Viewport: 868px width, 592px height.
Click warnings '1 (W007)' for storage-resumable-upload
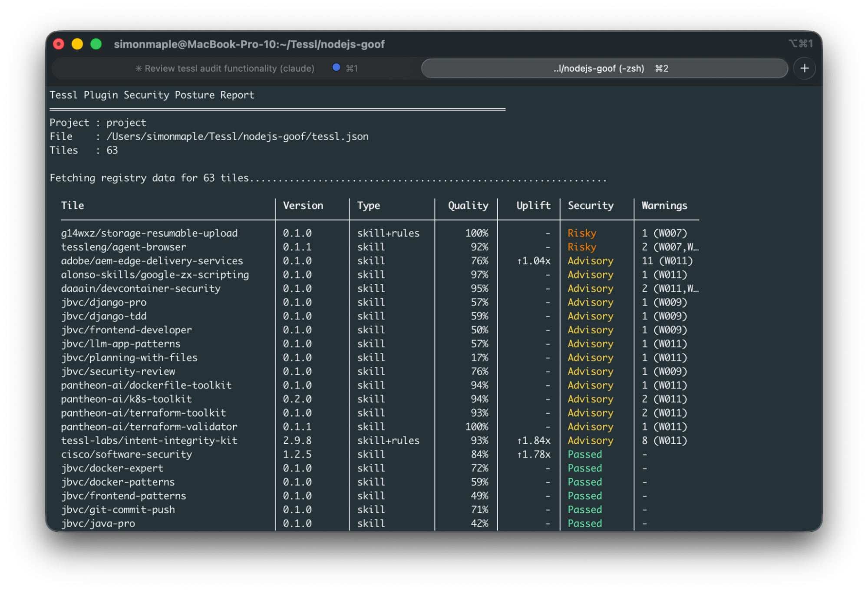click(x=664, y=234)
